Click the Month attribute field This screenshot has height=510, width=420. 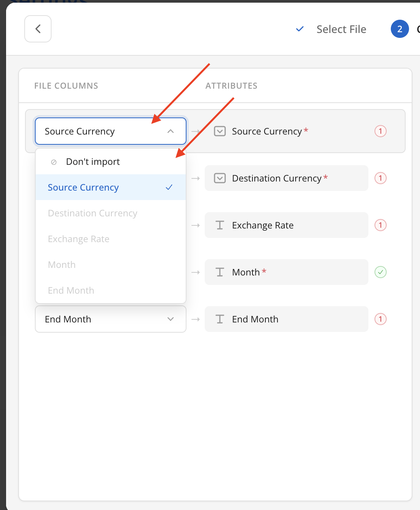(287, 272)
